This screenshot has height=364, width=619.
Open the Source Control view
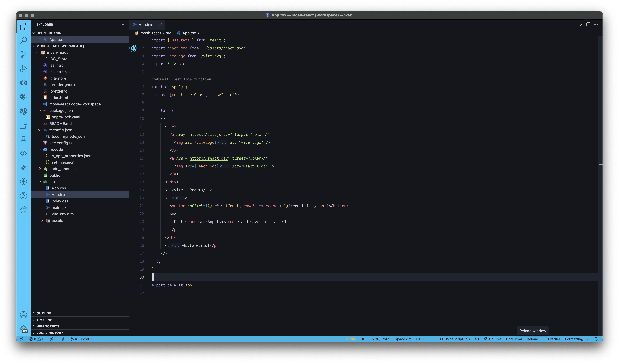tap(23, 54)
